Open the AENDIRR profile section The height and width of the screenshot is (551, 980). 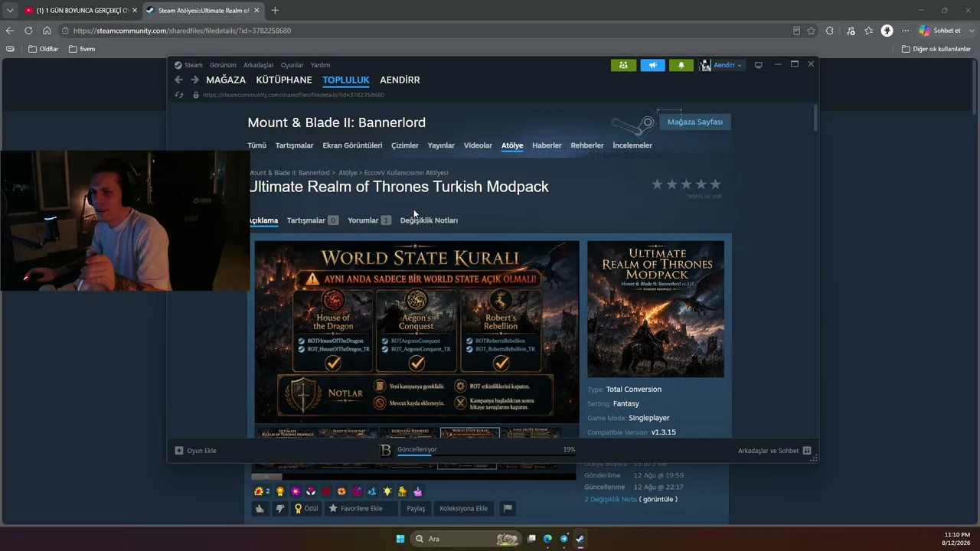pos(400,80)
